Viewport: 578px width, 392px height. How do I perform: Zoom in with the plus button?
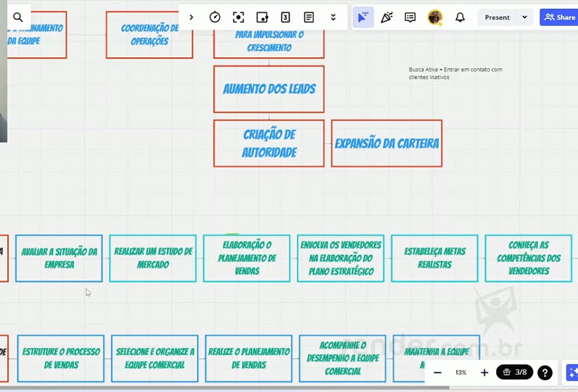(x=484, y=373)
